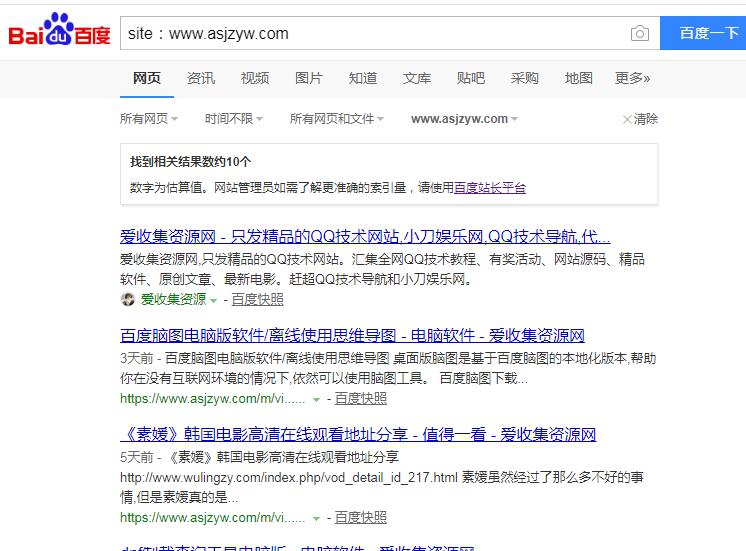Switch to the 地图 tab
This screenshot has height=551, width=746.
[579, 78]
